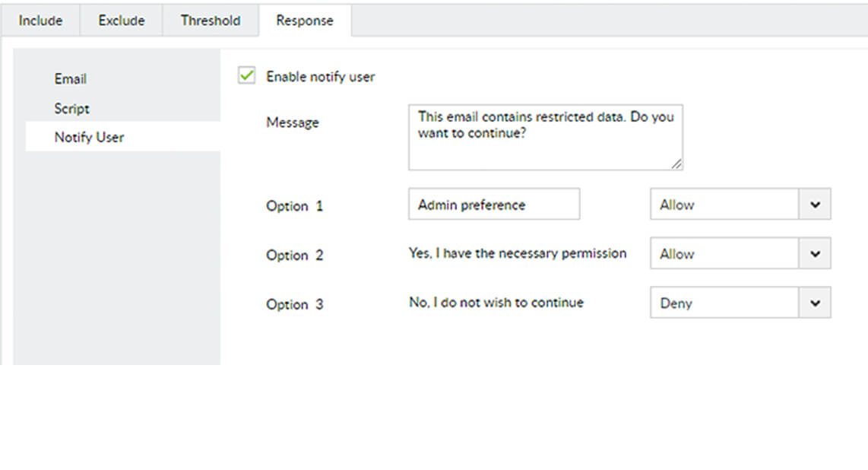Click the Message box resize handle

pyautogui.click(x=676, y=164)
